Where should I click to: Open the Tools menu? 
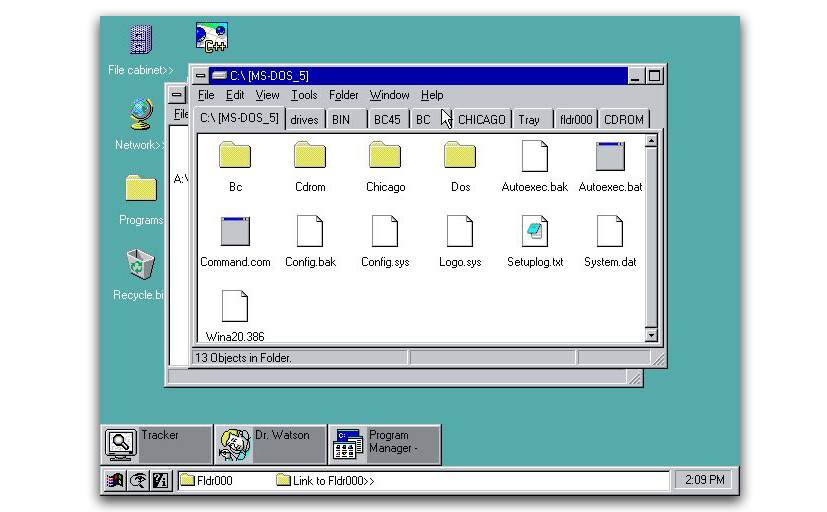304,95
